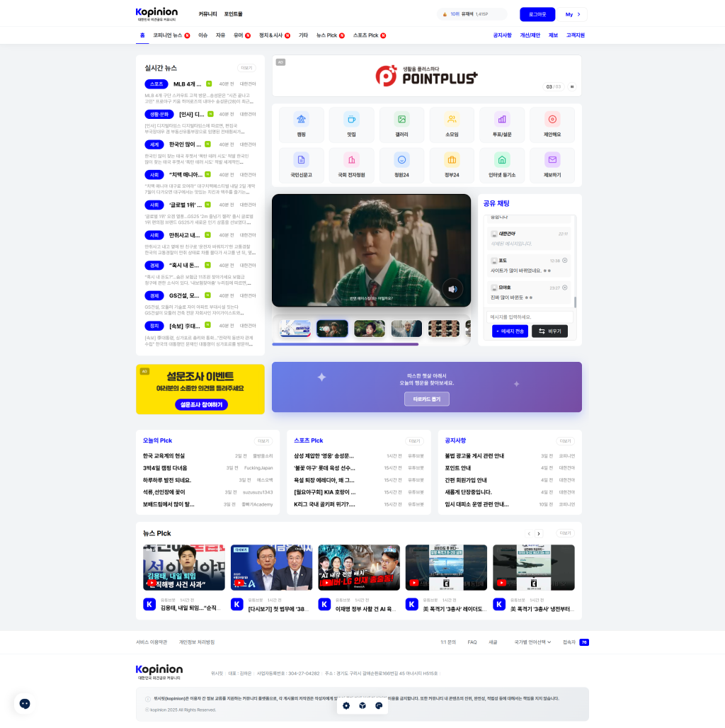Expand 실시간 뉴스 with its 더보기 button

[x=246, y=68]
